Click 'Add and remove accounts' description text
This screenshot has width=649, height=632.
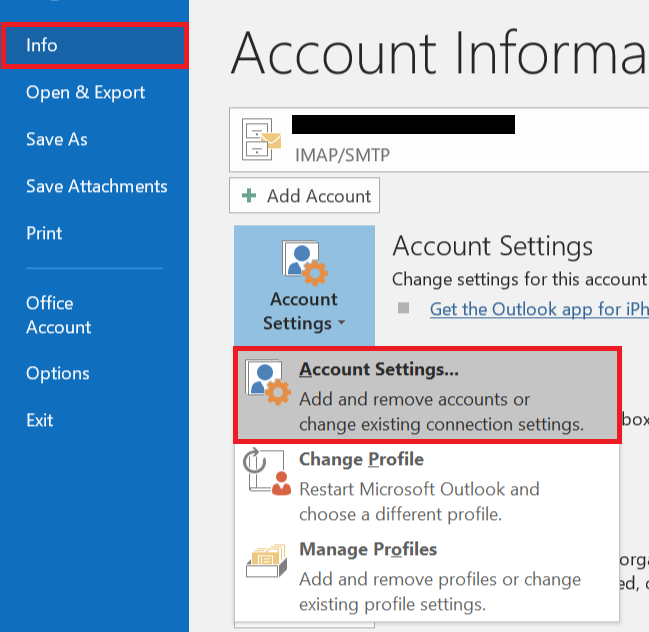click(441, 412)
